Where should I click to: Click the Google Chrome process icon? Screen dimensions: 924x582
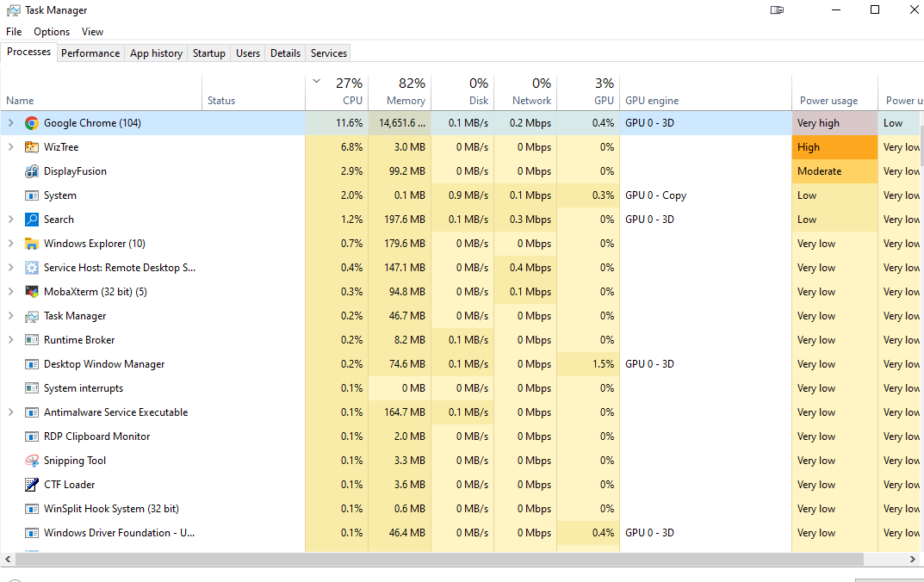[x=32, y=123]
